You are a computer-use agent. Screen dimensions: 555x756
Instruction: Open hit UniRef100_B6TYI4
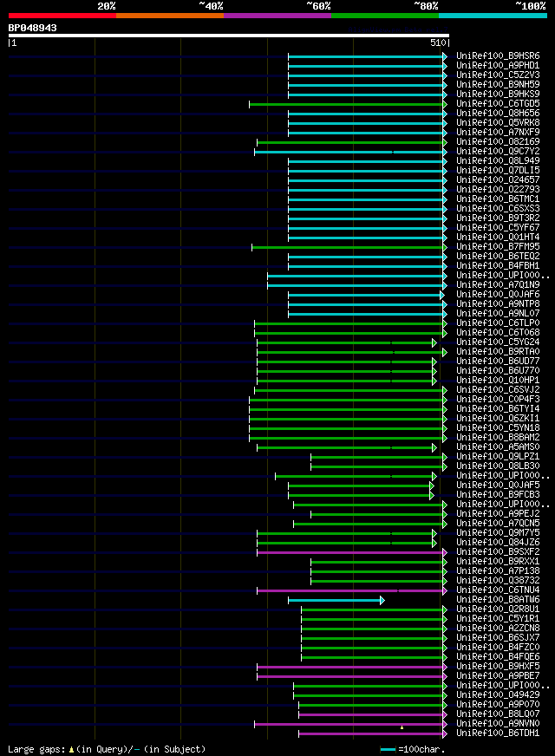[x=498, y=409]
